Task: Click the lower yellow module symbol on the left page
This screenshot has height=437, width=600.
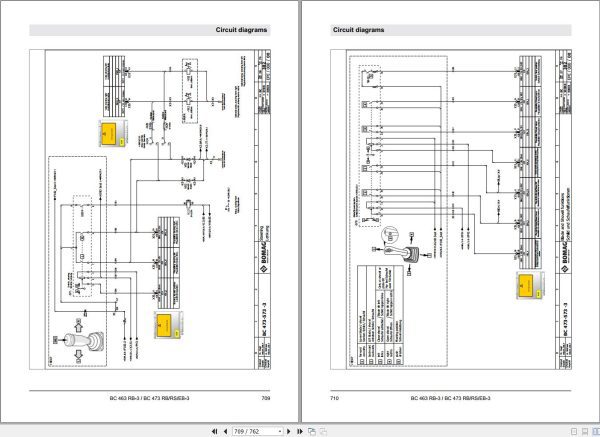Action: pos(168,325)
